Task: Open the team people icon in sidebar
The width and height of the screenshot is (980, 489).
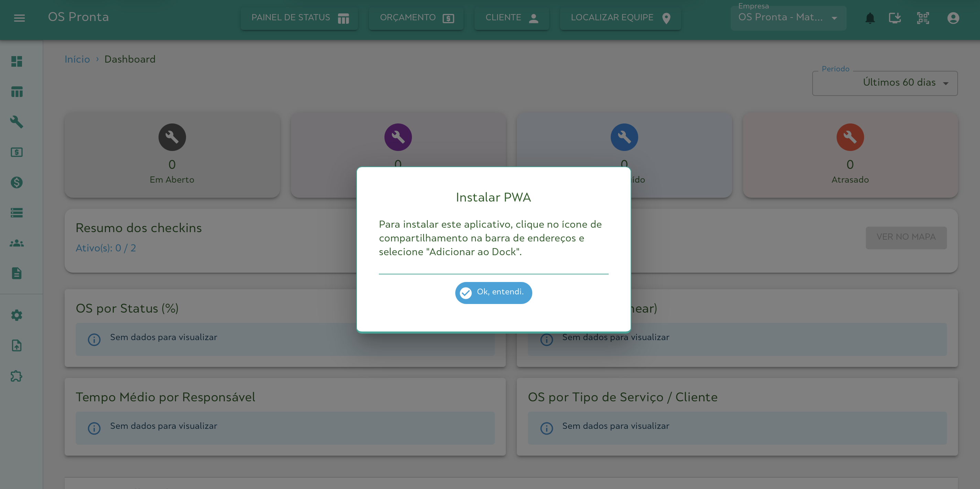Action: click(17, 243)
